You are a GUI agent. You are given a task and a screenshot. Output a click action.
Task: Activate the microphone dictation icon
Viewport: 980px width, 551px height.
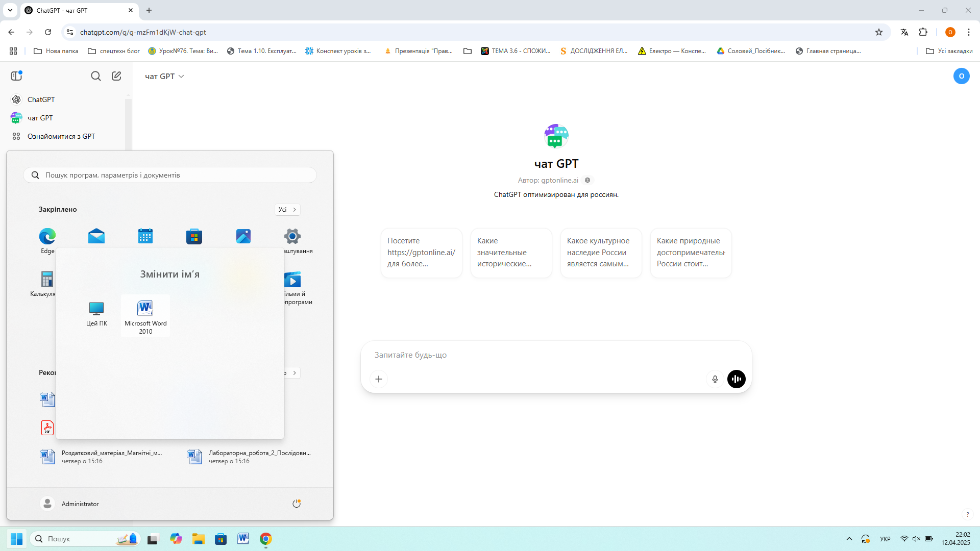[x=715, y=379]
